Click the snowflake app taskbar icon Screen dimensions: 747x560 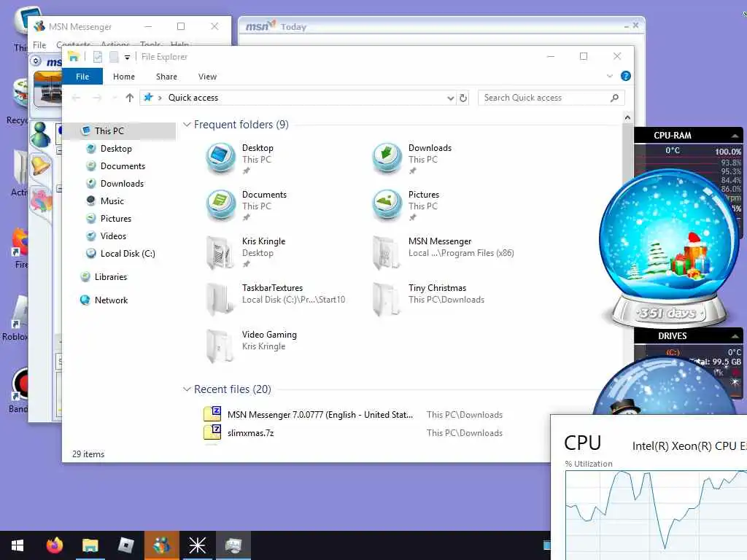tap(197, 545)
